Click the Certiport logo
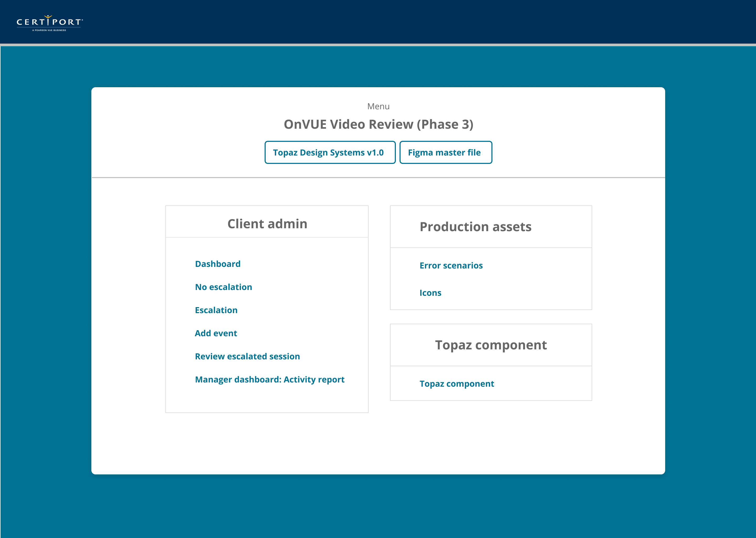756x538 pixels. [50, 23]
